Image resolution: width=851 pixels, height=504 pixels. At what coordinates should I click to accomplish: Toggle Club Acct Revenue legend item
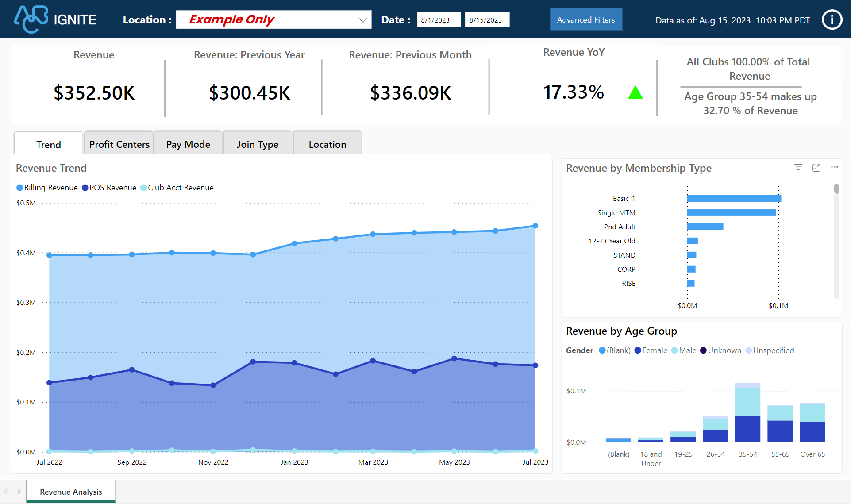(177, 188)
